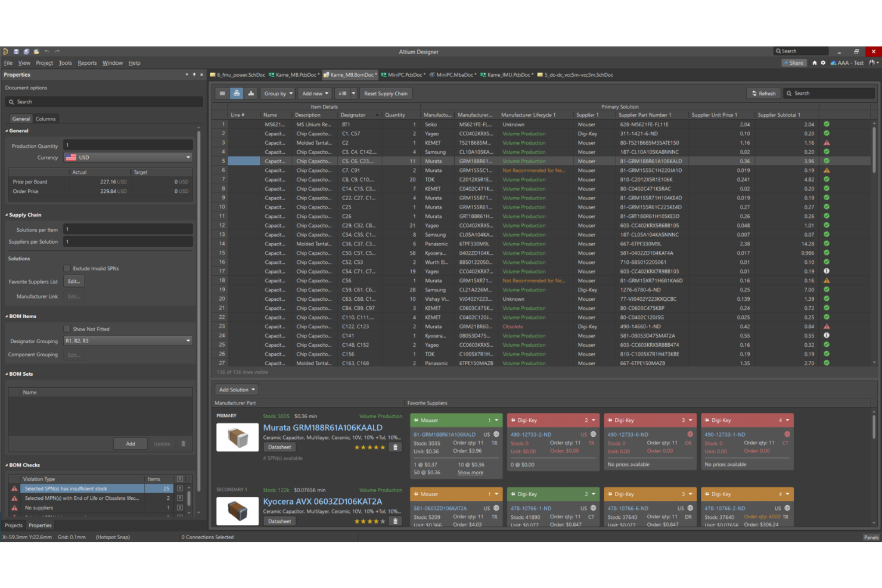Select the supply chain view icon
882x588 pixels.
tap(237, 94)
